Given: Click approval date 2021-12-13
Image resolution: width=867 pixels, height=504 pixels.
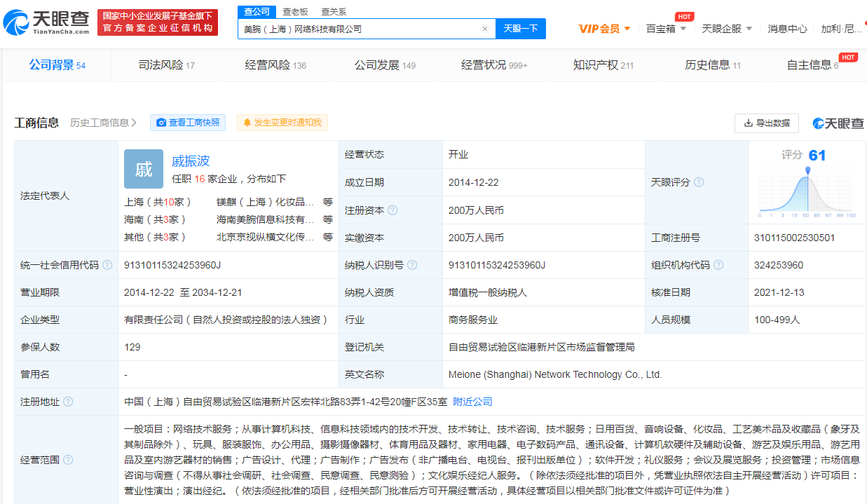Looking at the screenshot, I should pyautogui.click(x=779, y=292).
